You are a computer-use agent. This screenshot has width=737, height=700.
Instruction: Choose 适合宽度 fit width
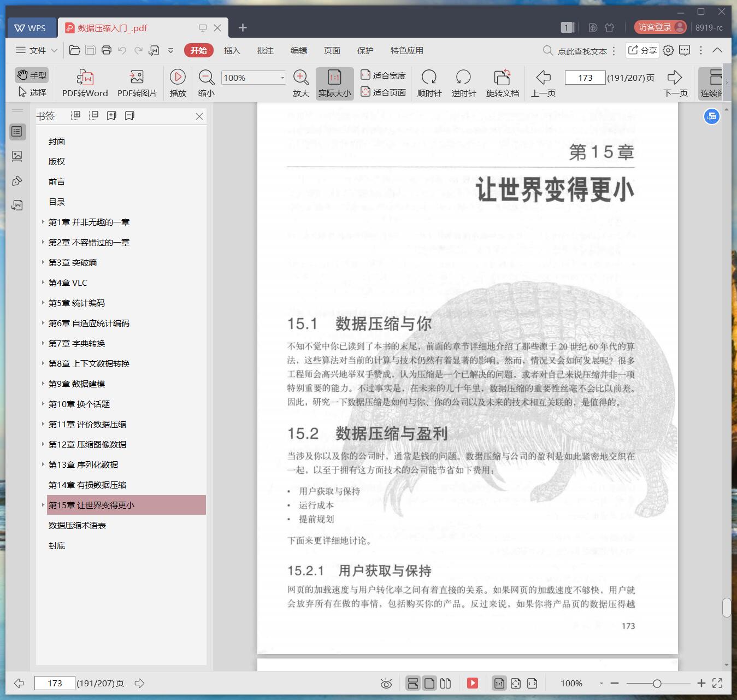click(x=383, y=75)
